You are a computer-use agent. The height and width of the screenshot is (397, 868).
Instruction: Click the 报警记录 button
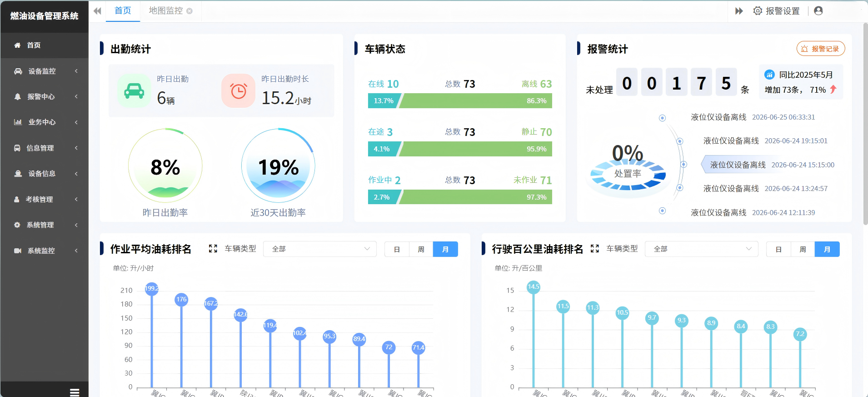click(821, 49)
